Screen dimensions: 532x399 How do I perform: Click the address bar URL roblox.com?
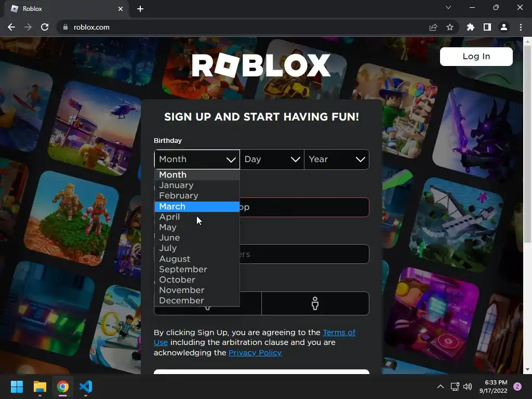click(91, 27)
